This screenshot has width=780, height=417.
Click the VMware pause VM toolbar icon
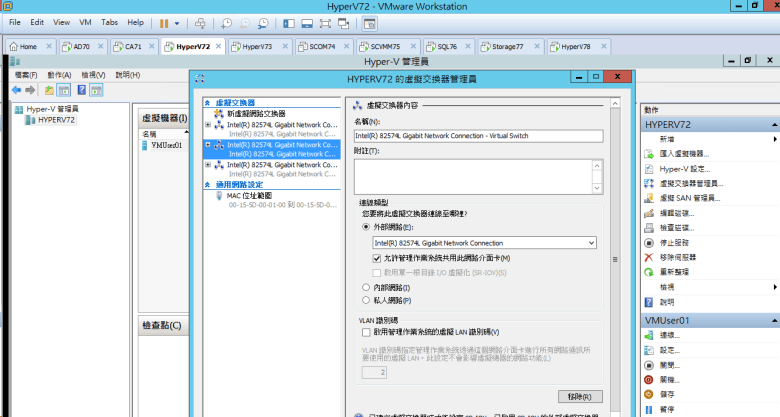click(164, 22)
